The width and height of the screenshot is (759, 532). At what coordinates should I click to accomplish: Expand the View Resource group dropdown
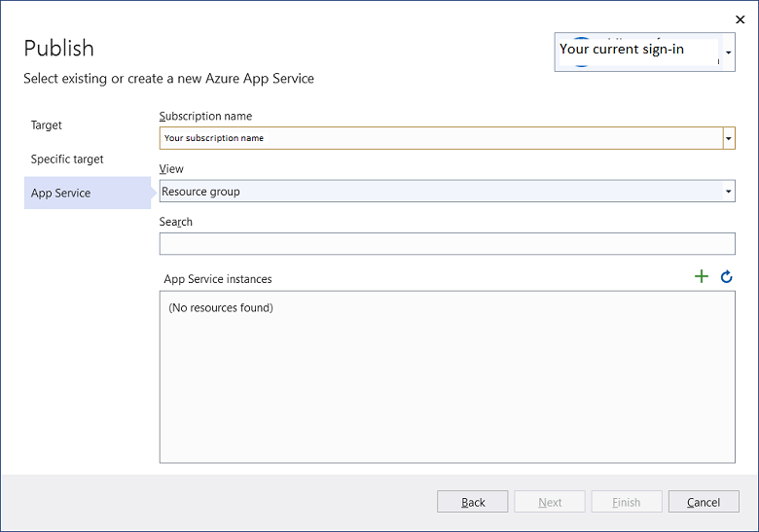coord(729,192)
